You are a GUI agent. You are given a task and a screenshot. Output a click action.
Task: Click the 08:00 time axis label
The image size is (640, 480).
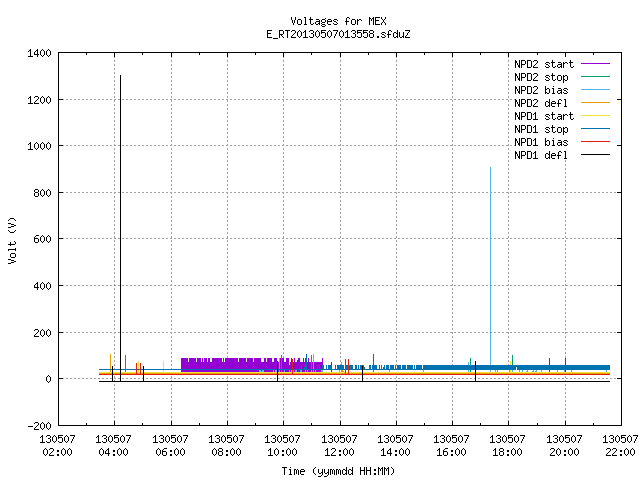coord(227,452)
